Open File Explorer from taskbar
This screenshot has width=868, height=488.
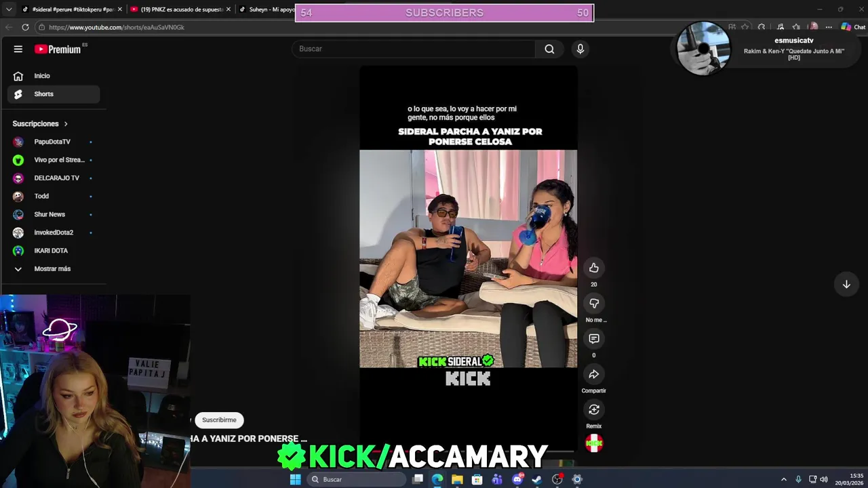(458, 479)
